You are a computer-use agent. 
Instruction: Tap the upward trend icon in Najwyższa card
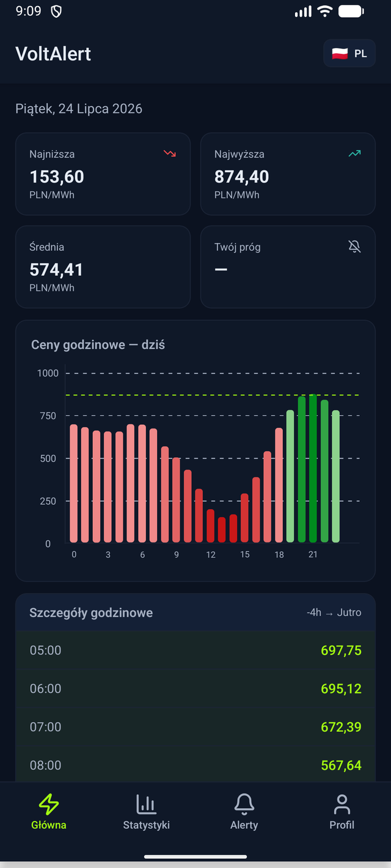click(354, 154)
